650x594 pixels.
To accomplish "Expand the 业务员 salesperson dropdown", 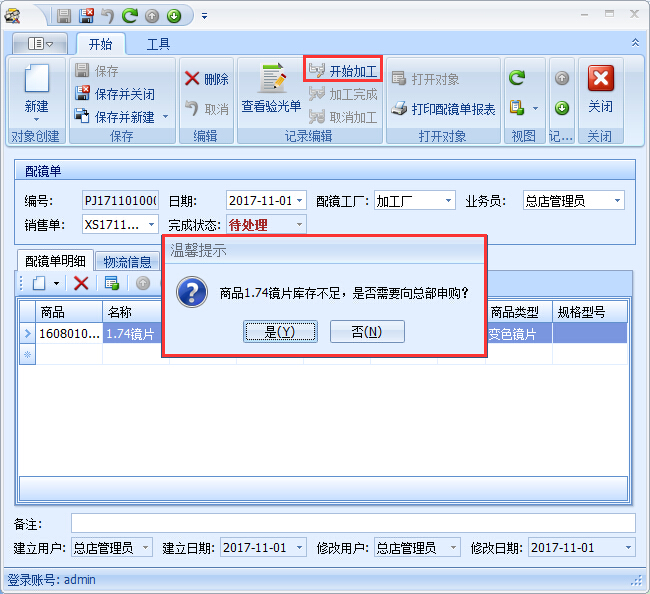I will click(x=616, y=201).
